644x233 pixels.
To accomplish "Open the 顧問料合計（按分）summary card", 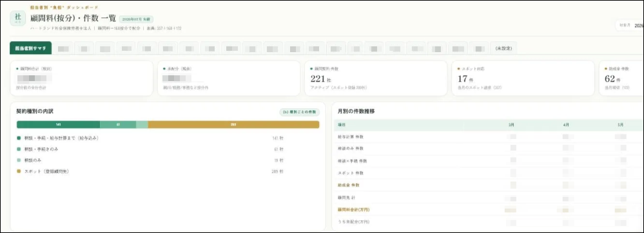I will click(81, 79).
